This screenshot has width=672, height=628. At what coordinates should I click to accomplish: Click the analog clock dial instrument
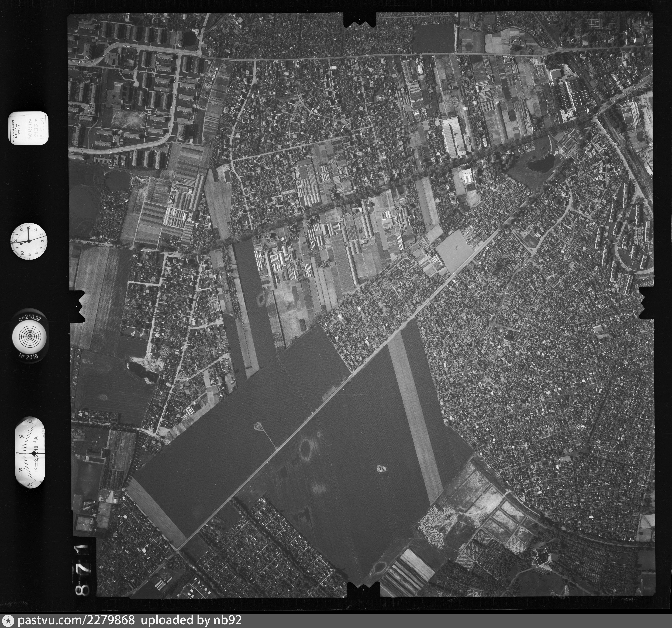(x=29, y=241)
